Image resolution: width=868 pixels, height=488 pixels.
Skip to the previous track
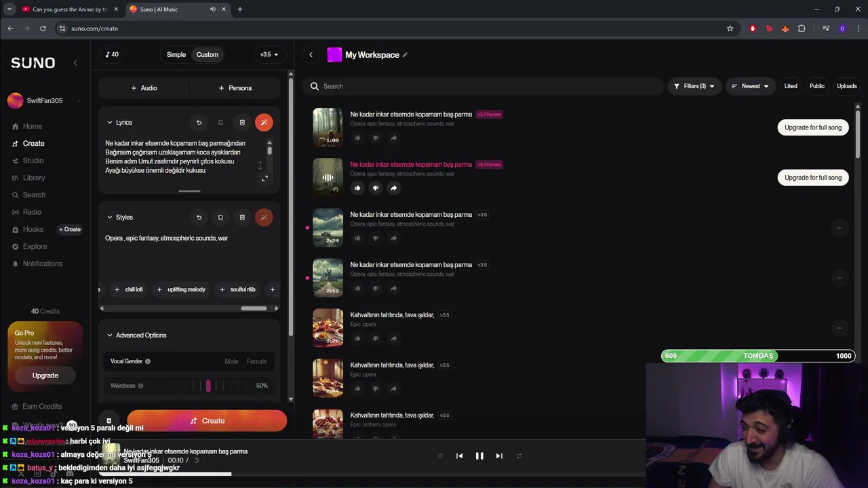(459, 456)
